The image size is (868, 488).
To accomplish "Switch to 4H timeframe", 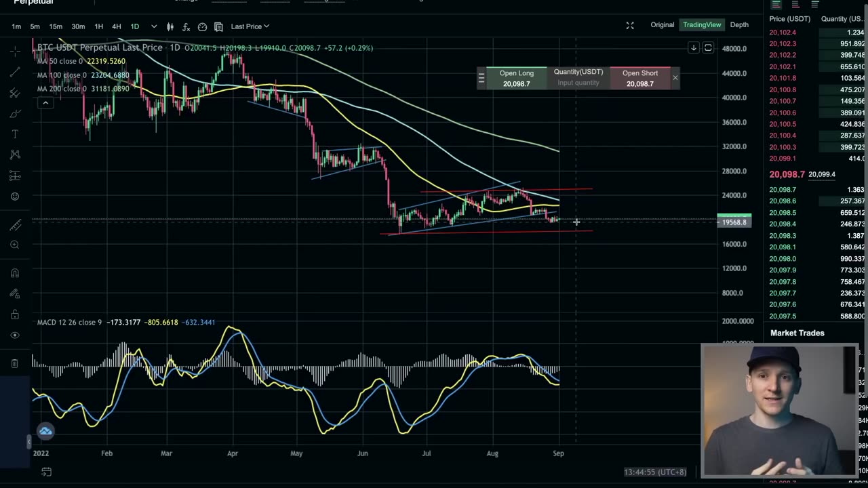I will (116, 26).
